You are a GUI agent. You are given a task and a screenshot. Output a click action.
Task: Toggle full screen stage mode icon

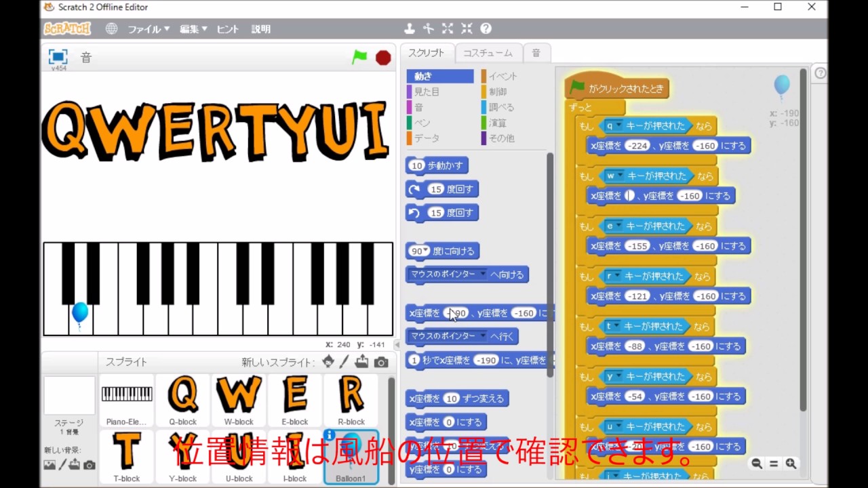(x=58, y=57)
